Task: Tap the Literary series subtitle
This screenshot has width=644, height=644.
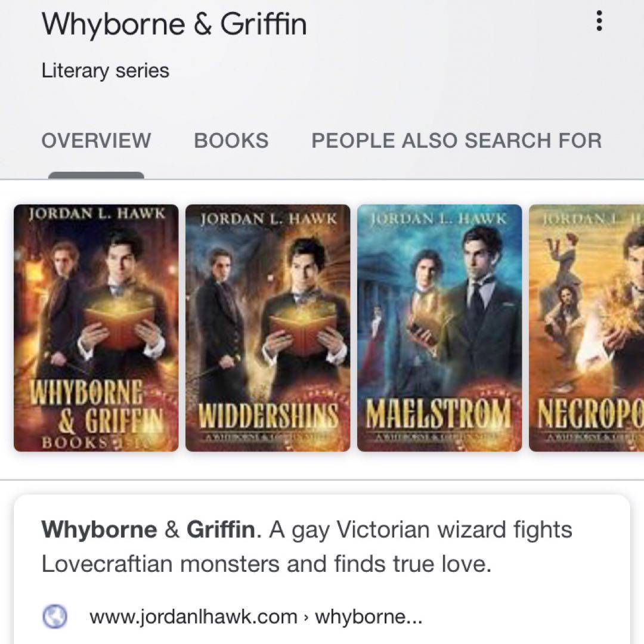Action: [105, 70]
